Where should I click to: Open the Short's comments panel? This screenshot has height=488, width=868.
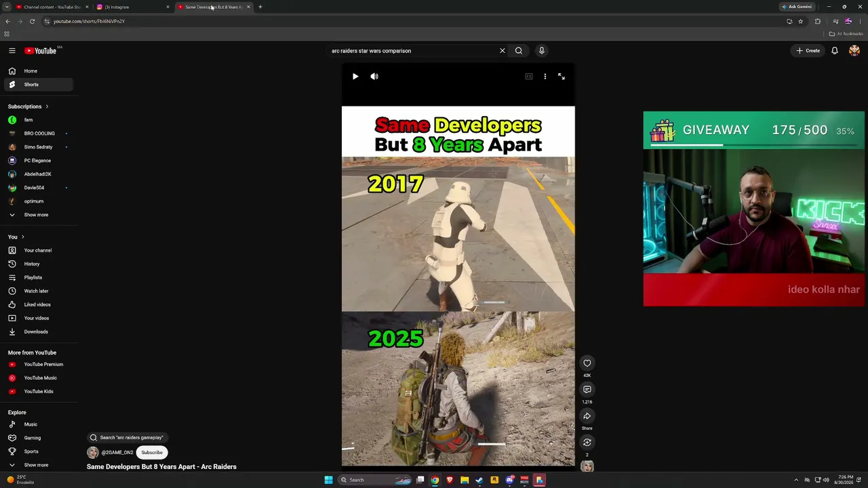tap(587, 390)
